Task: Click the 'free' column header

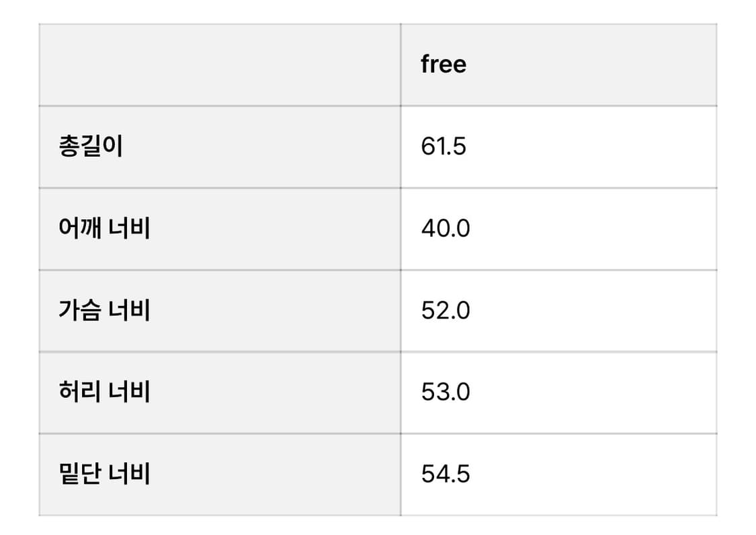Action: click(x=444, y=65)
